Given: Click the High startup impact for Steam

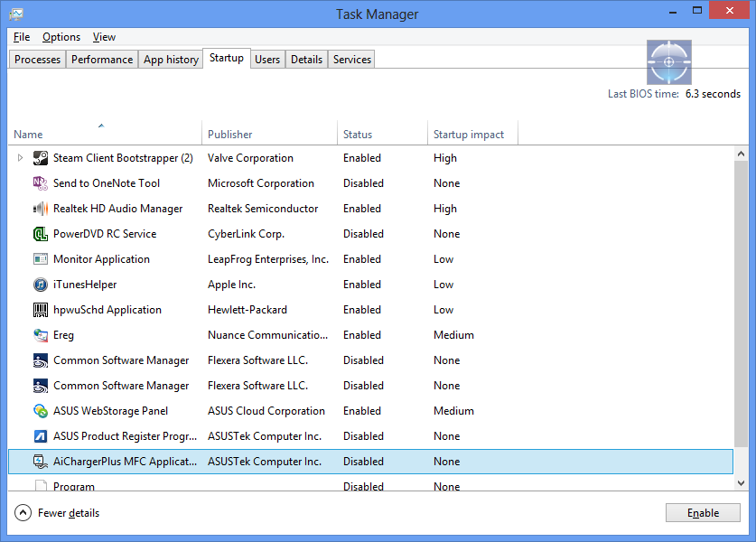Looking at the screenshot, I should point(445,158).
